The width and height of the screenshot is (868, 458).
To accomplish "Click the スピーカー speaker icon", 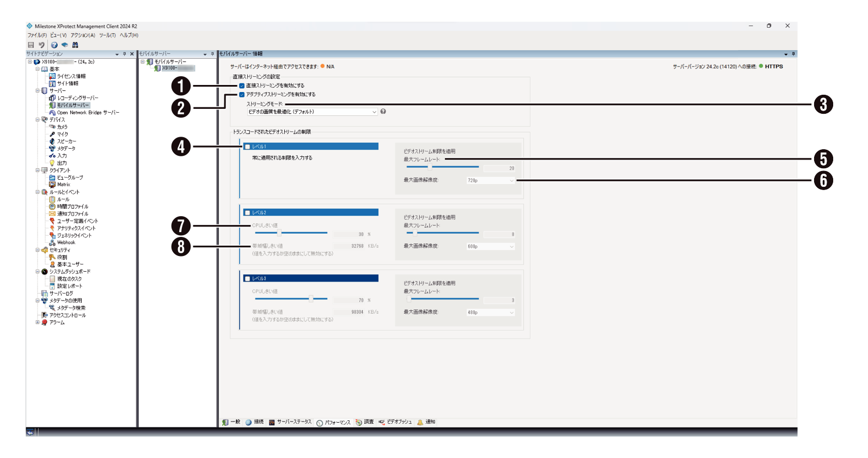I will [52, 141].
